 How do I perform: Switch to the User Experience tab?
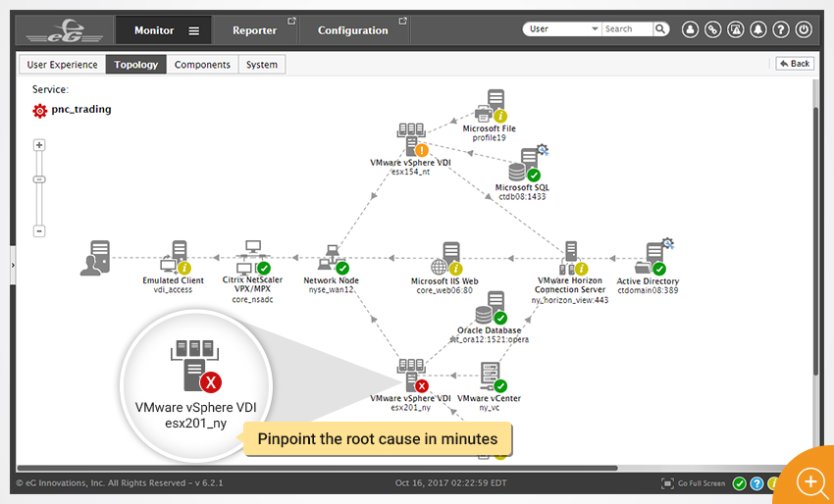tap(62, 65)
